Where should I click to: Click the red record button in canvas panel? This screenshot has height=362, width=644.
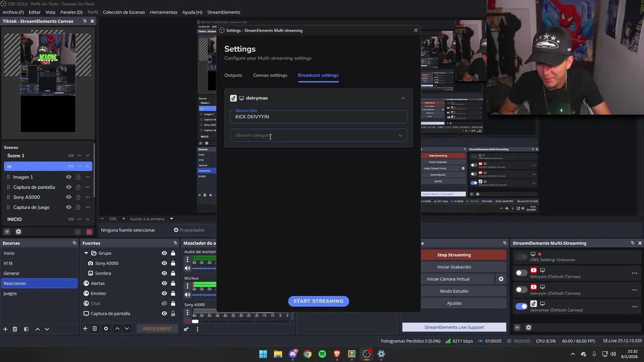tap(89, 232)
